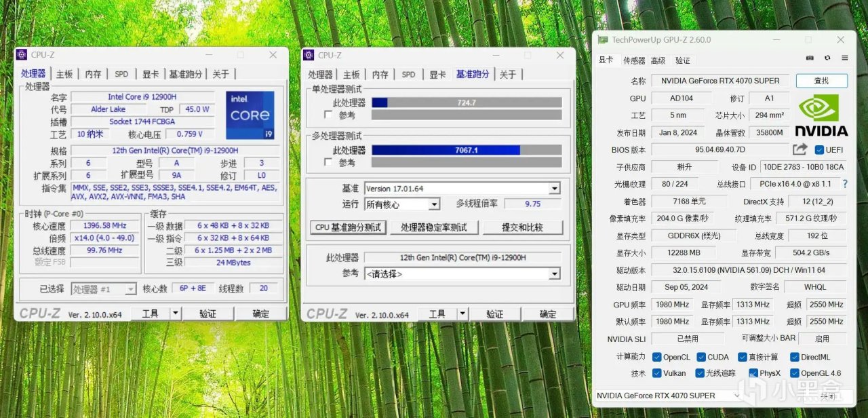
Task: Click 确定 button in benchmark CPU-Z window
Action: click(548, 314)
